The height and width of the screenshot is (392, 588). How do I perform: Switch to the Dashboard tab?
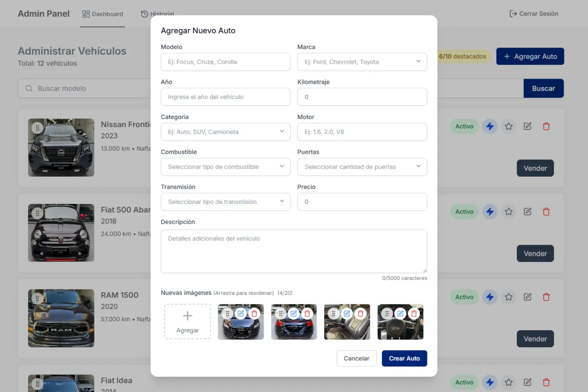pos(103,14)
